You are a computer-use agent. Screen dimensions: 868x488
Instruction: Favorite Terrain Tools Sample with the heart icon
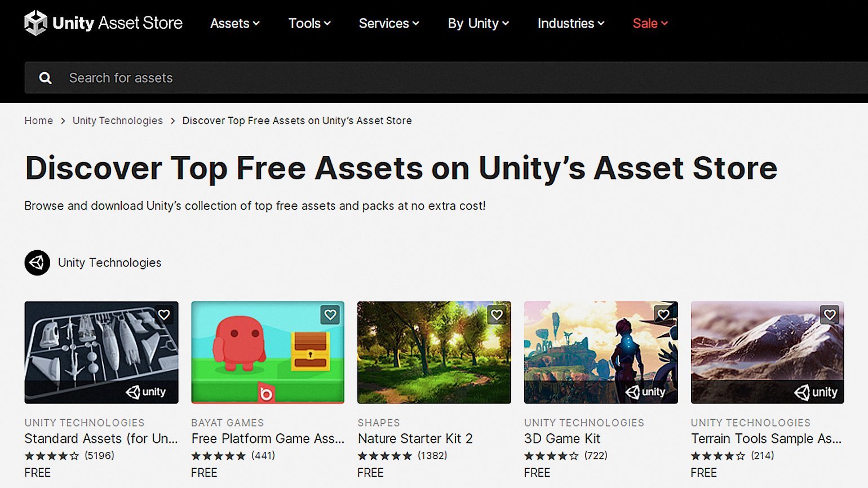point(830,315)
